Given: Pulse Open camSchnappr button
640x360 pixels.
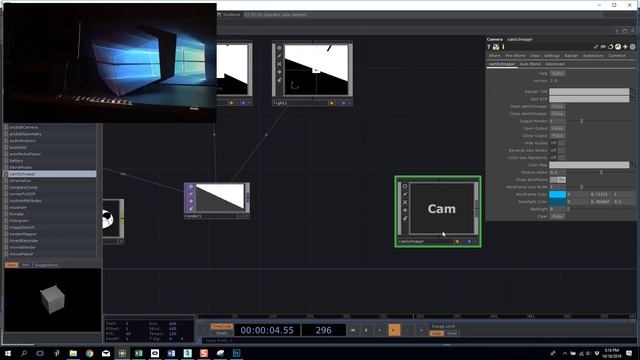Looking at the screenshot, I should pyautogui.click(x=557, y=107).
